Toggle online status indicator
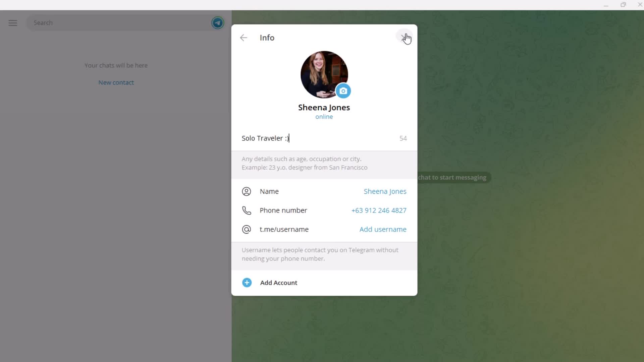This screenshot has height=362, width=644. (x=325, y=117)
